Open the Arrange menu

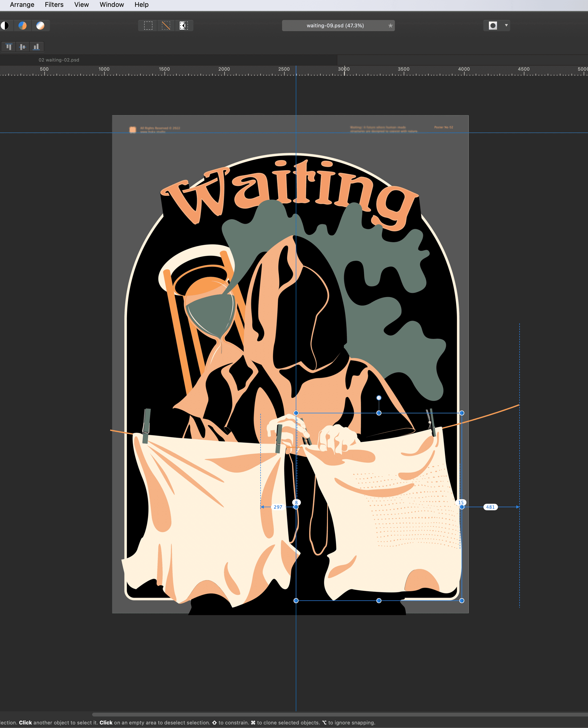click(x=22, y=4)
